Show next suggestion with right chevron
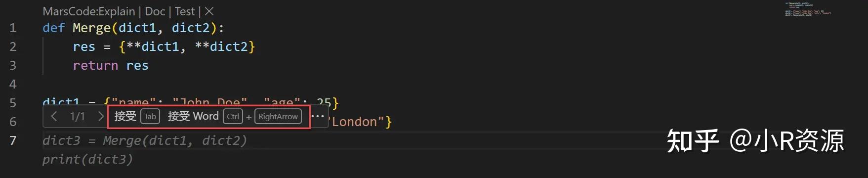Image resolution: width=868 pixels, height=178 pixels. coord(100,117)
